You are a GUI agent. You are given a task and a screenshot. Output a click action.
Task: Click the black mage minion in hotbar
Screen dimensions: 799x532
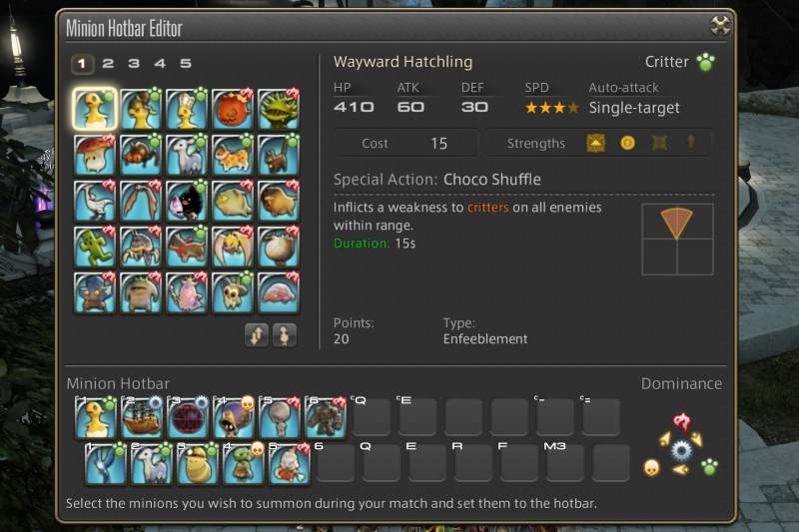coord(234,417)
